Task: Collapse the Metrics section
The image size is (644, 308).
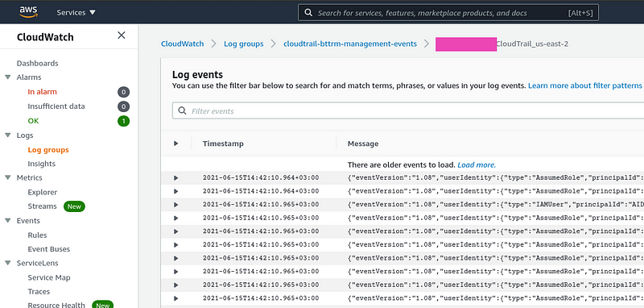Action: [8, 177]
